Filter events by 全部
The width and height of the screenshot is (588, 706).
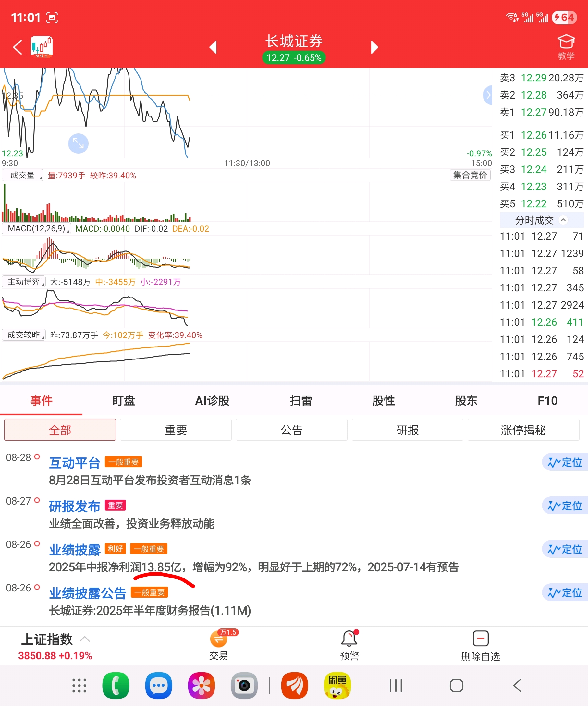click(x=60, y=430)
